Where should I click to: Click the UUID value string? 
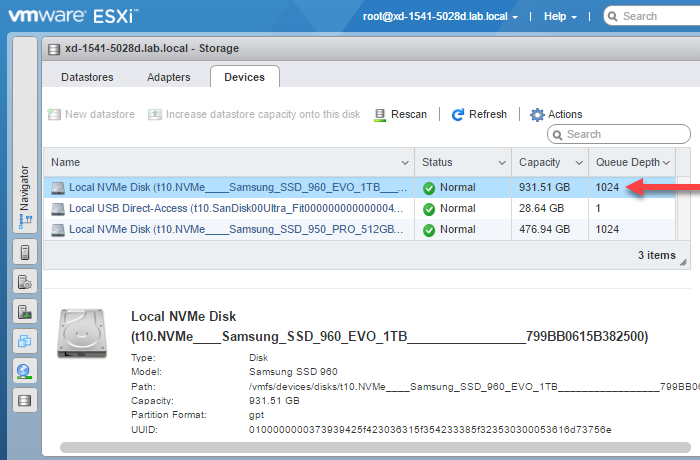point(430,430)
